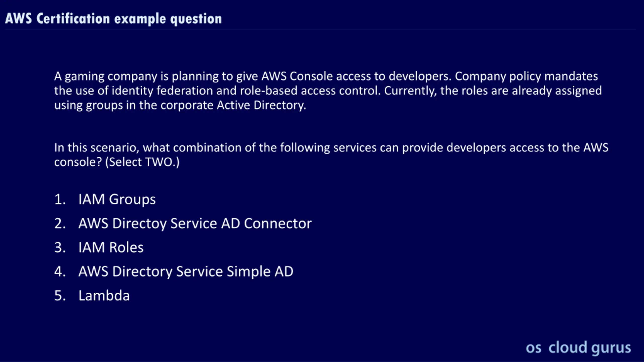The width and height of the screenshot is (644, 362).
Task: Select the 'IAM Roles' answer option
Action: click(x=111, y=247)
